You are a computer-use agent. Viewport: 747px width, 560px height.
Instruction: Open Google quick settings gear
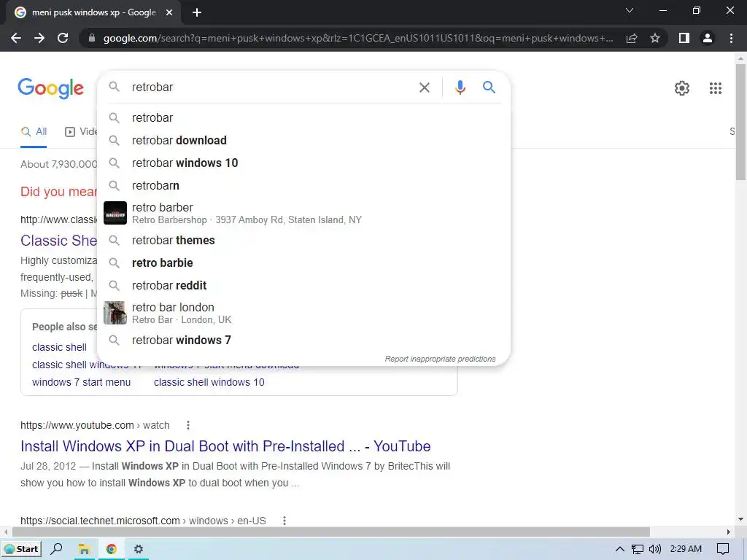point(682,88)
